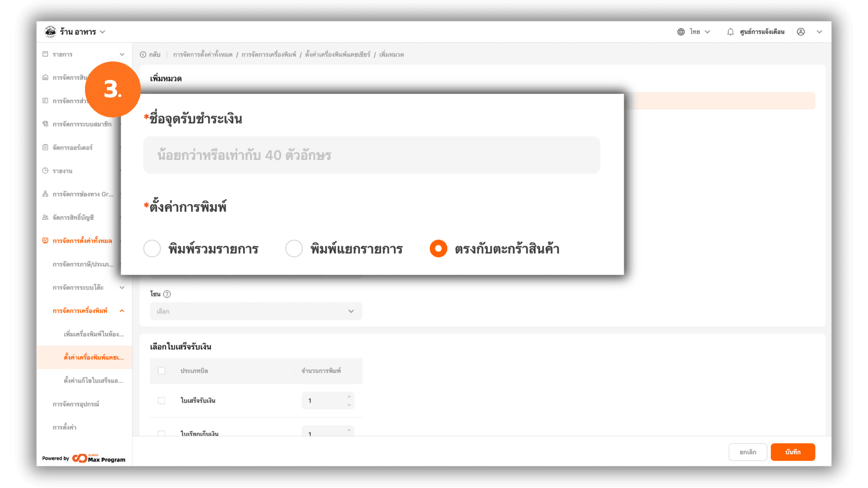This screenshot has width=868, height=488.
Task: Toggle the header checkbox beside ประเภทบิล
Action: [x=161, y=371]
